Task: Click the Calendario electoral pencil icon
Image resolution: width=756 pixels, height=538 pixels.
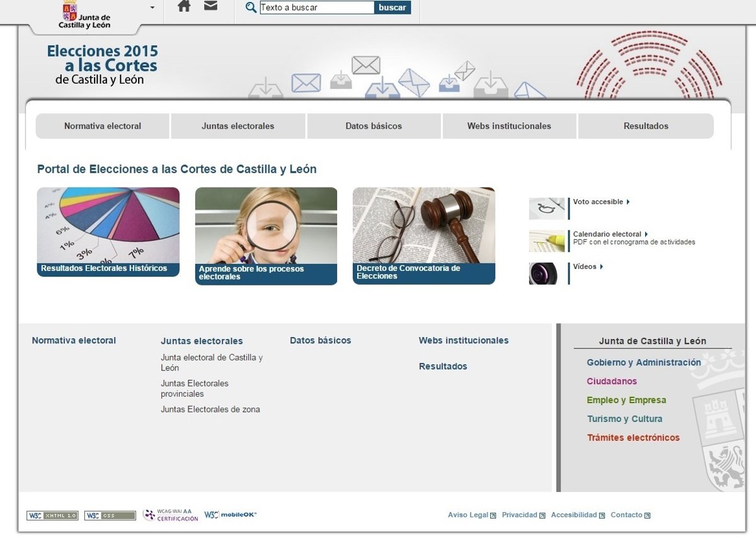Action: [546, 241]
